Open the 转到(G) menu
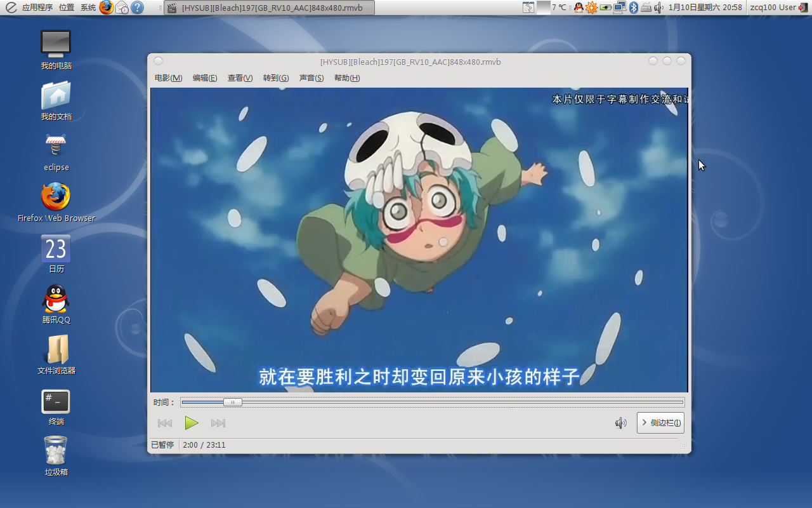Viewport: 812px width, 508px height. [x=276, y=78]
